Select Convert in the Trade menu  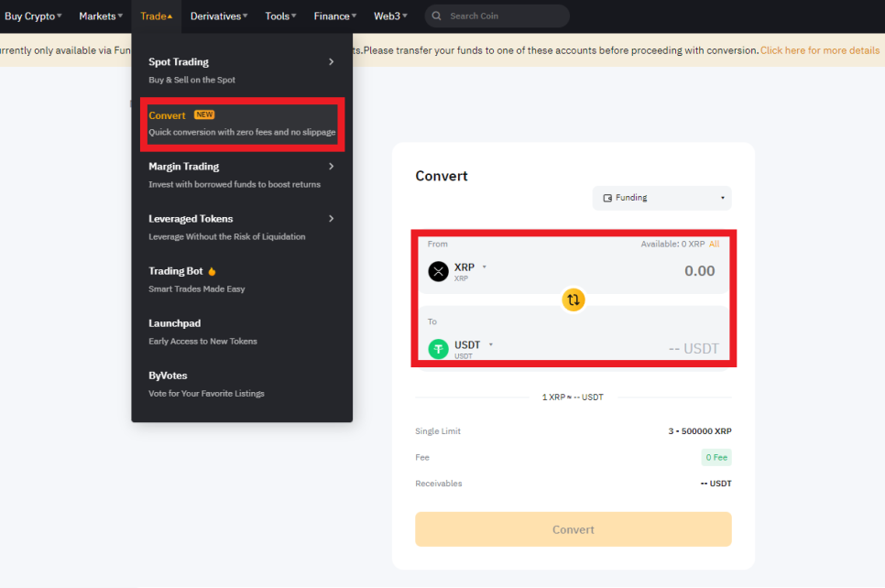(242, 124)
